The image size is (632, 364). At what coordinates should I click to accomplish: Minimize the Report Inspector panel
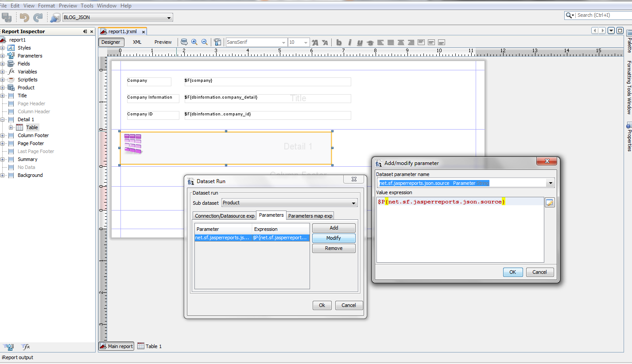85,31
